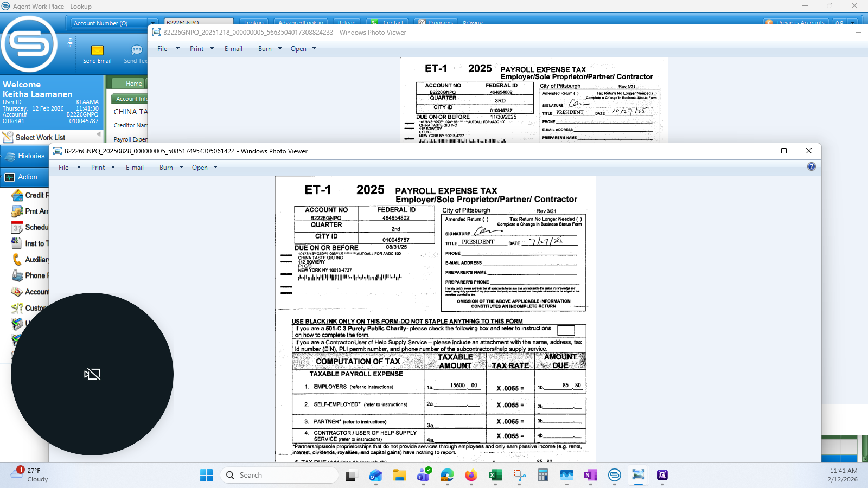The height and width of the screenshot is (488, 868).
Task: Select the Action tab
Action: click(25, 177)
